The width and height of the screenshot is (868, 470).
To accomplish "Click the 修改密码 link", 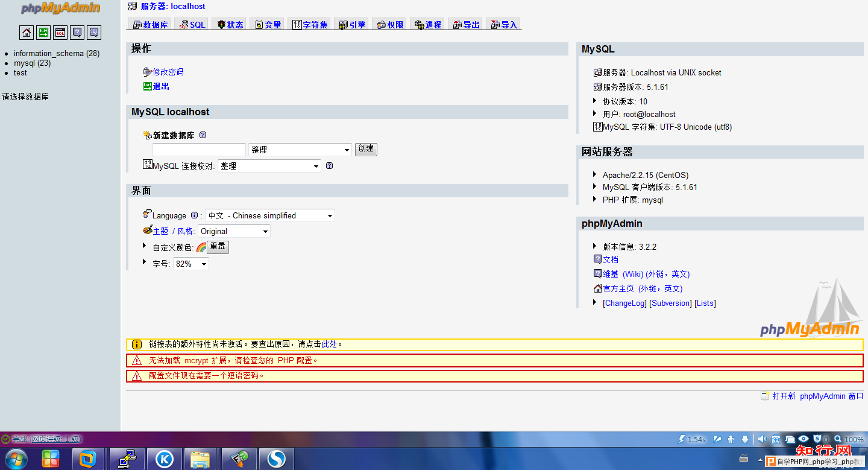I will 168,72.
